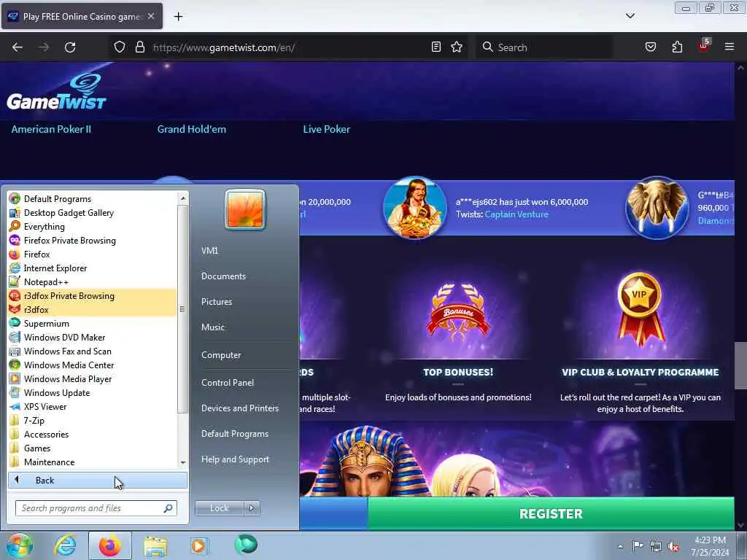Close the GameTwist browser tab
The height and width of the screenshot is (560, 747).
tap(151, 16)
